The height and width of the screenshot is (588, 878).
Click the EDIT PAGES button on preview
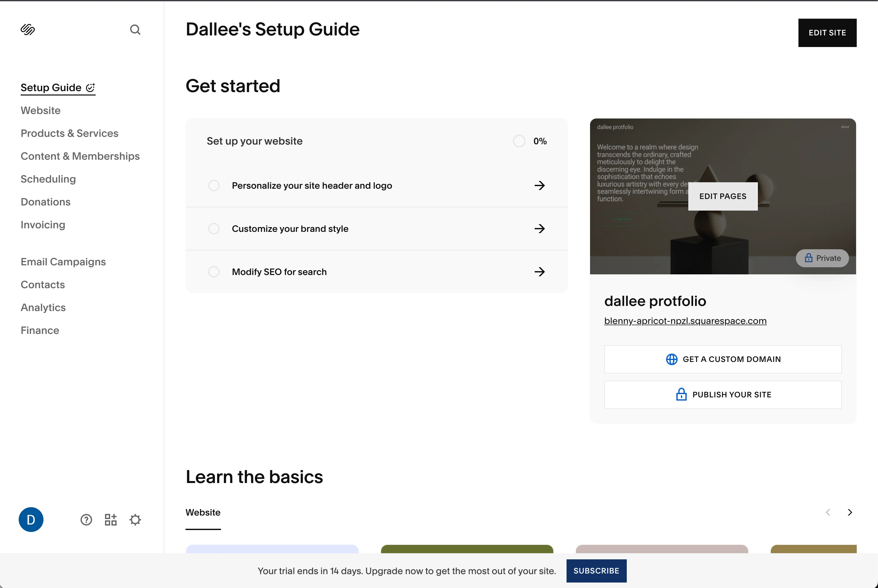click(723, 196)
